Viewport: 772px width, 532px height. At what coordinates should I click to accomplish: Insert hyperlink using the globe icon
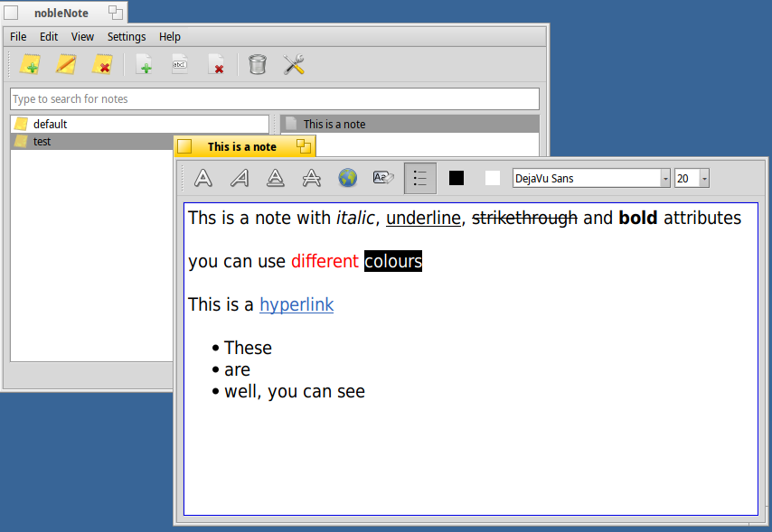point(348,178)
